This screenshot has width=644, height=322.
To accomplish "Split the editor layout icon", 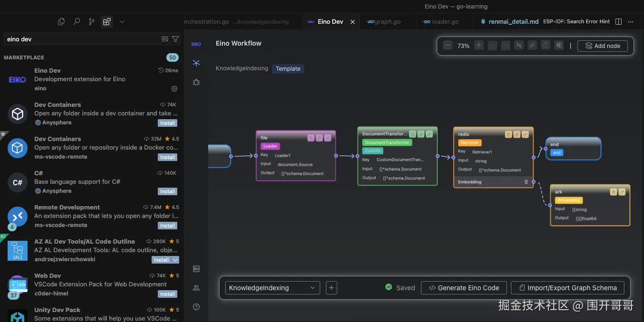I will tap(618, 22).
